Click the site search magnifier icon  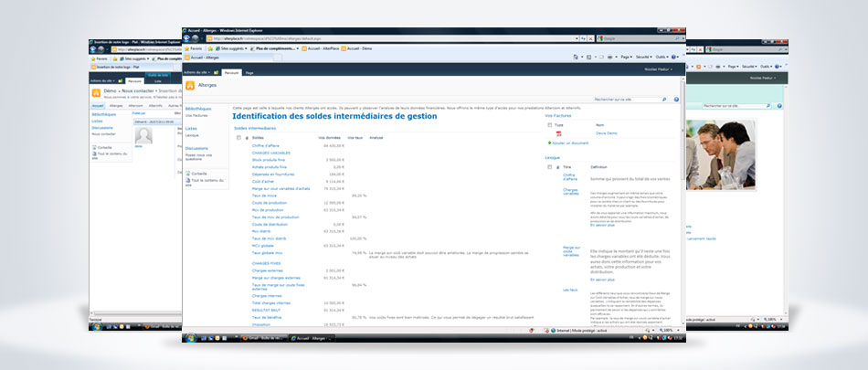(x=664, y=100)
